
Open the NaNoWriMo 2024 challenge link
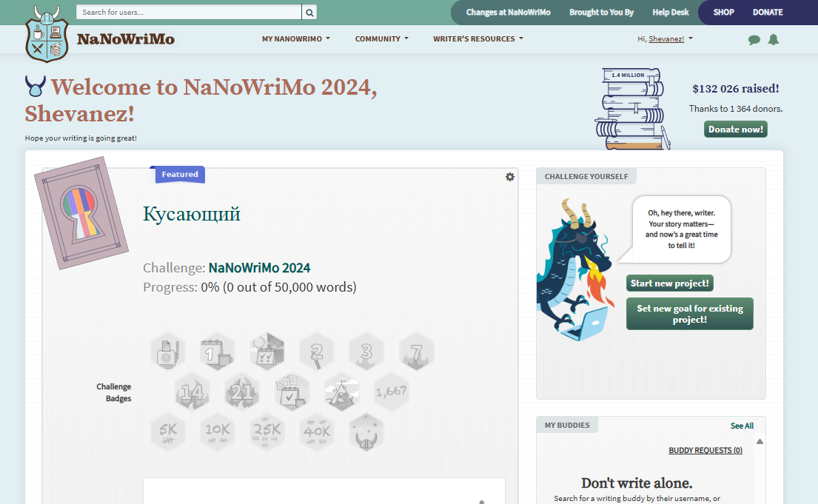point(259,268)
